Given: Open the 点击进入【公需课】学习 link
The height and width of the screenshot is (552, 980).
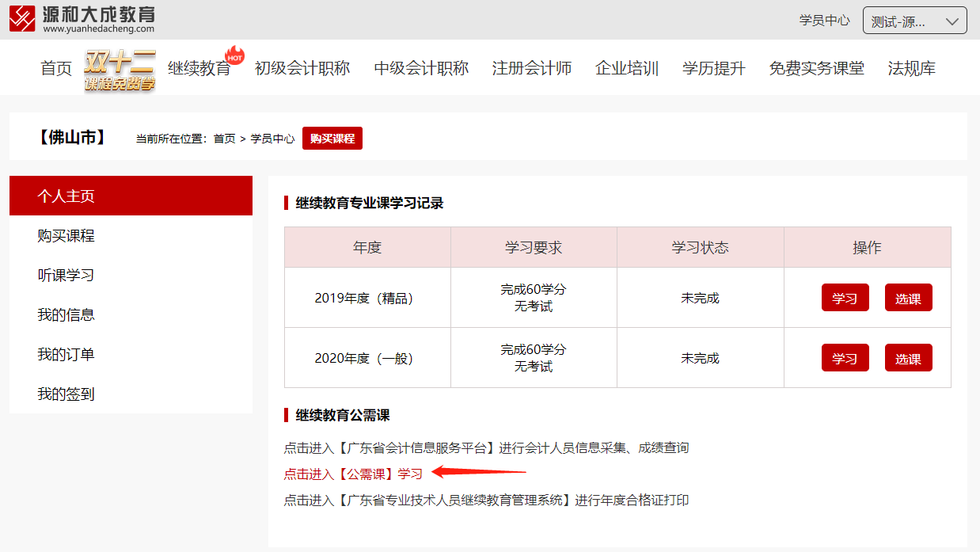Looking at the screenshot, I should [x=353, y=474].
